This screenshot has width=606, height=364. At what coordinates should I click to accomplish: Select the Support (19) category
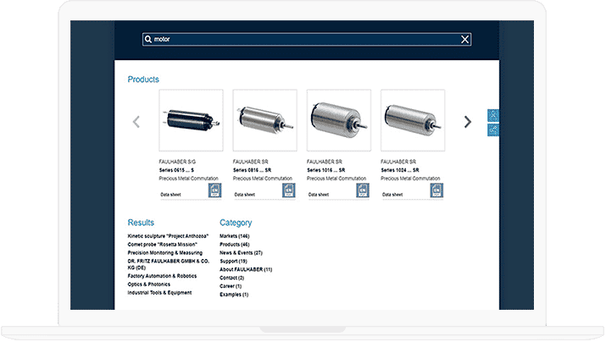tap(233, 261)
